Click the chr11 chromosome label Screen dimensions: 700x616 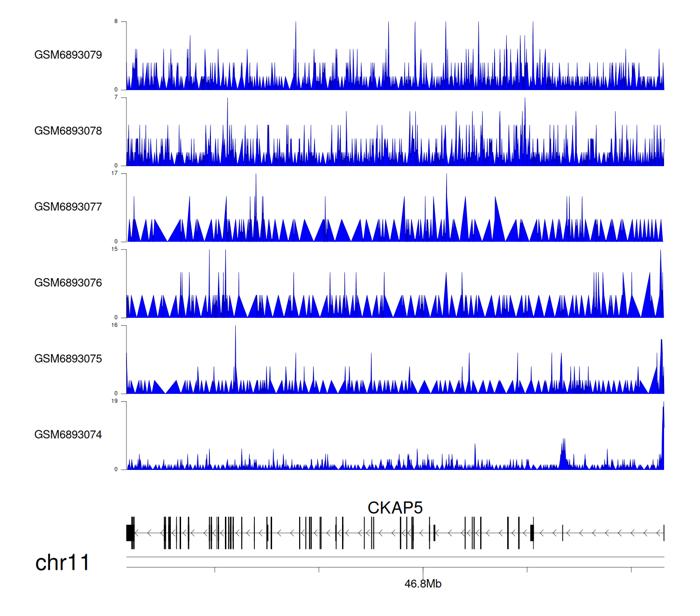click(x=62, y=563)
